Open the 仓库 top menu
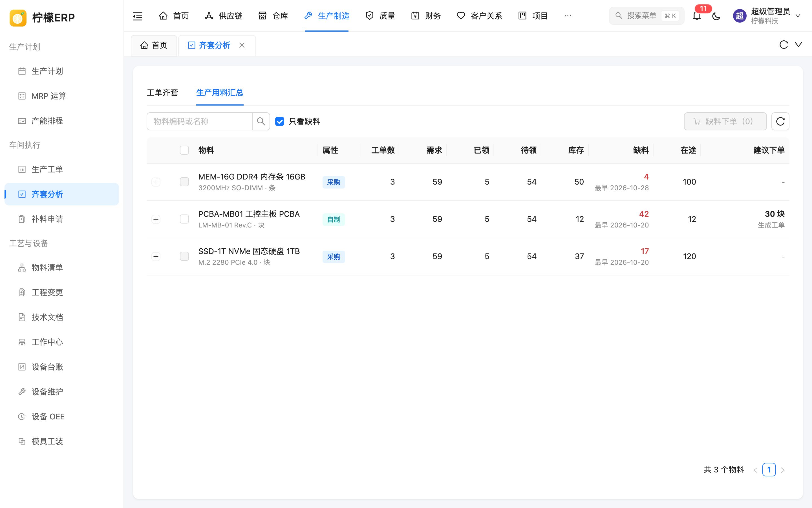This screenshot has height=508, width=812. tap(273, 16)
